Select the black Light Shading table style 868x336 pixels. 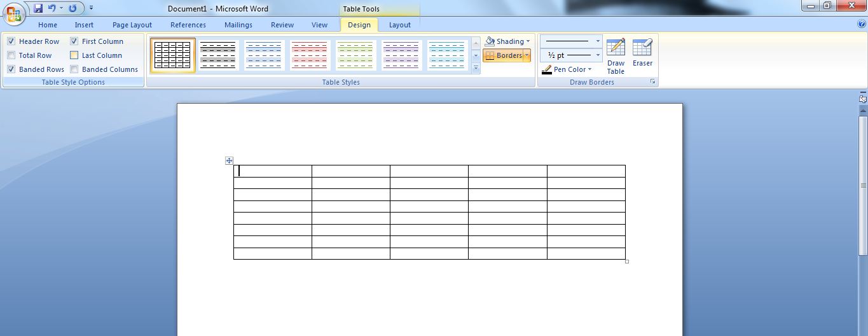pos(217,55)
